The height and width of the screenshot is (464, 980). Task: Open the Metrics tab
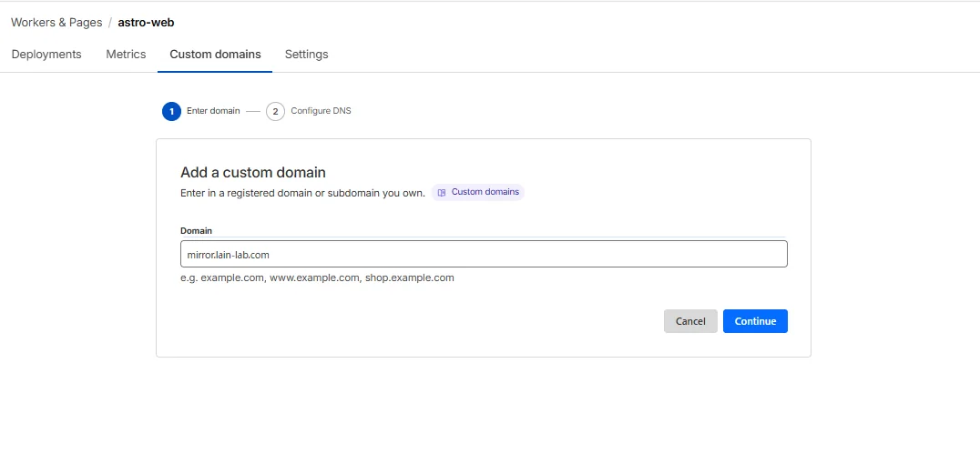(x=126, y=55)
